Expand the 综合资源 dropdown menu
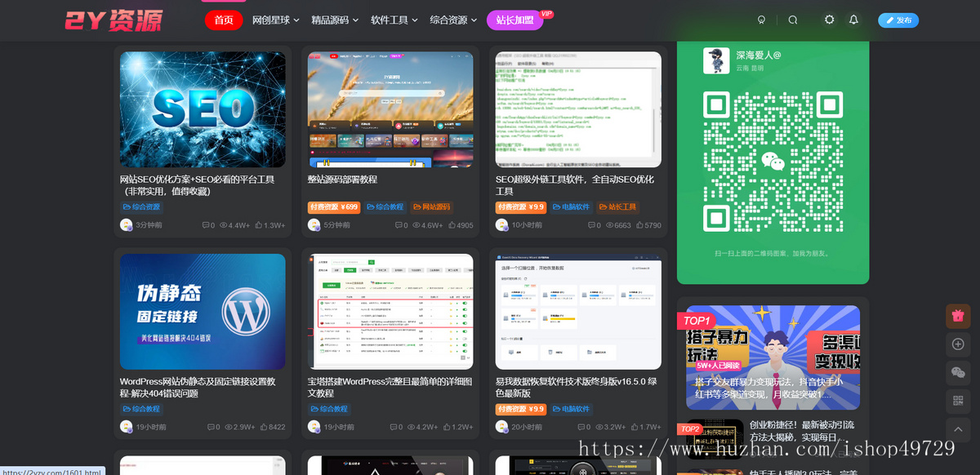Screen dimensions: 980x475 [x=454, y=20]
